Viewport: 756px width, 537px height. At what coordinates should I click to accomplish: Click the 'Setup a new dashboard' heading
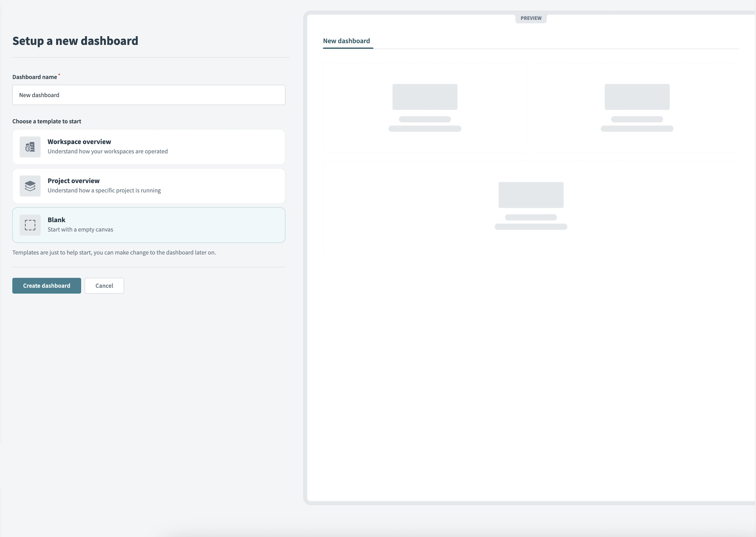coord(75,41)
